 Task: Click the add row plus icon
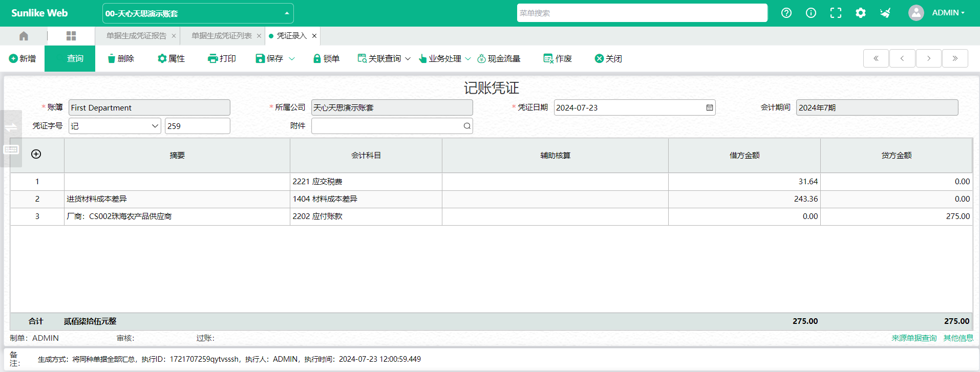tap(36, 154)
